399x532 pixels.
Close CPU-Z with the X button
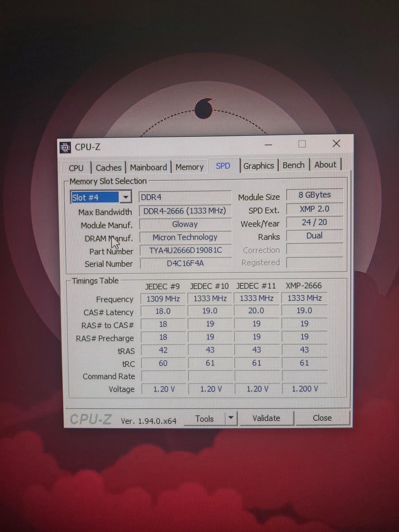pos(336,143)
